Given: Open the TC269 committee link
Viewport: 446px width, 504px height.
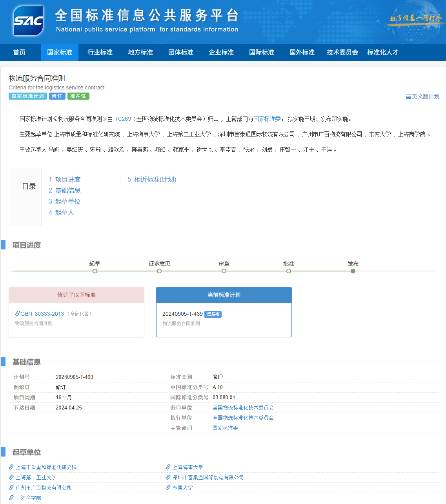Looking at the screenshot, I should [x=123, y=119].
